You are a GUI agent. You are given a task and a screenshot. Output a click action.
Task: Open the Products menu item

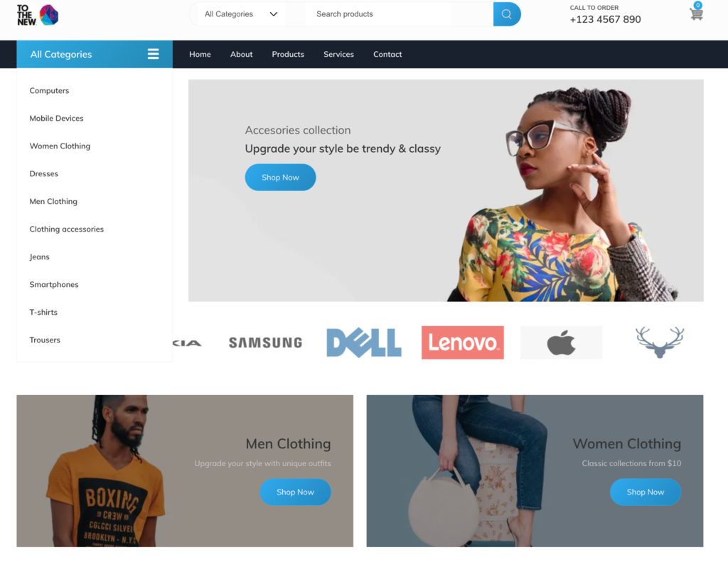[288, 54]
